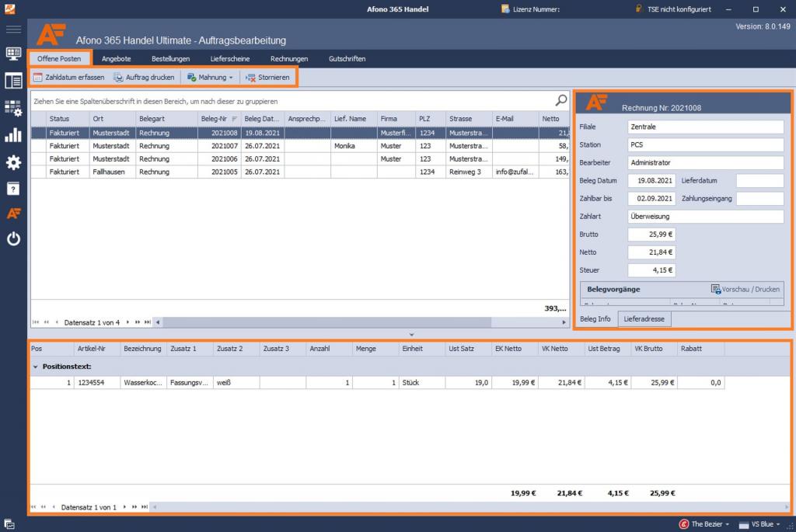The height and width of the screenshot is (532, 796).
Task: Sort by Firma column header
Action: (x=396, y=119)
